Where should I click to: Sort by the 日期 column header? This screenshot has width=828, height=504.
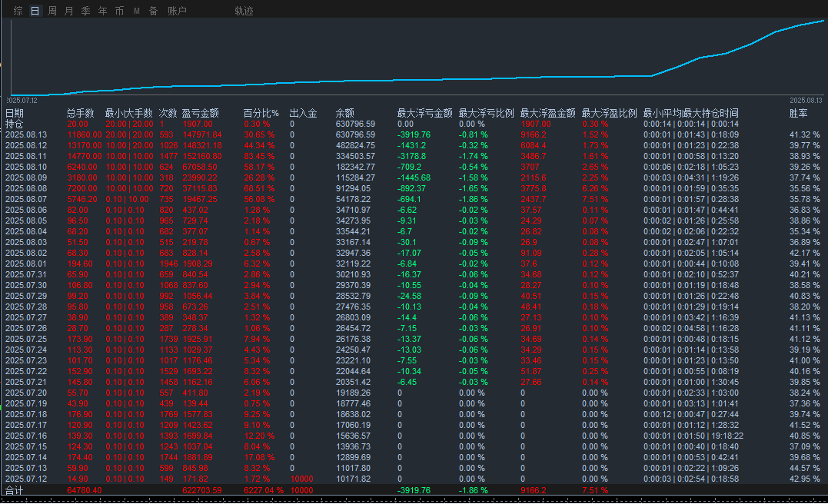(x=15, y=113)
